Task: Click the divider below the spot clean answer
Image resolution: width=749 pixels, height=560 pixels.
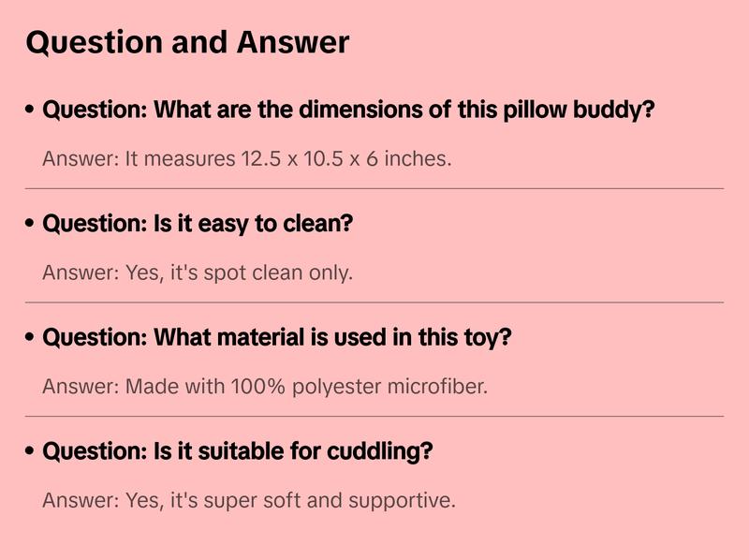Action: (374, 302)
